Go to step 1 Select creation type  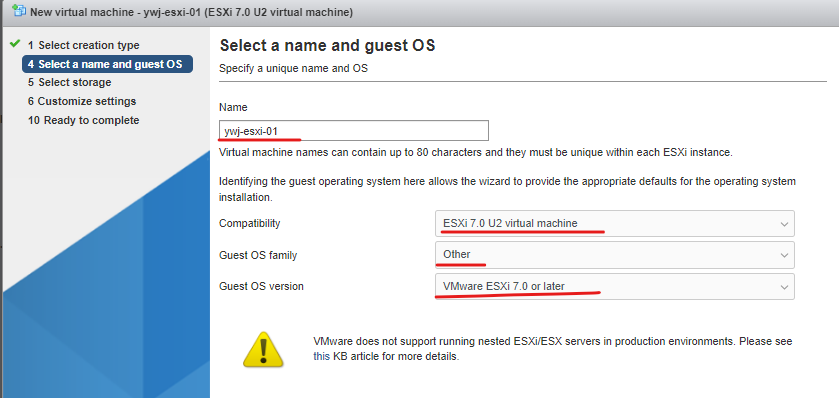click(x=83, y=45)
